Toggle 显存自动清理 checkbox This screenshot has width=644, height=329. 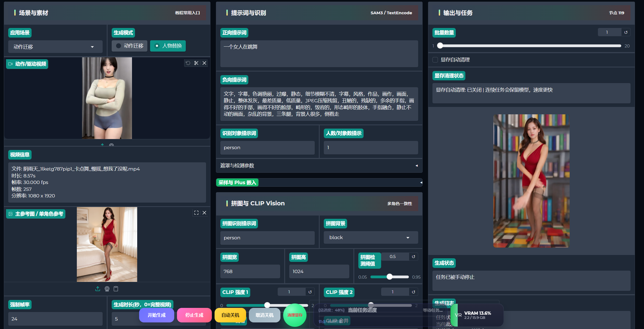point(435,60)
